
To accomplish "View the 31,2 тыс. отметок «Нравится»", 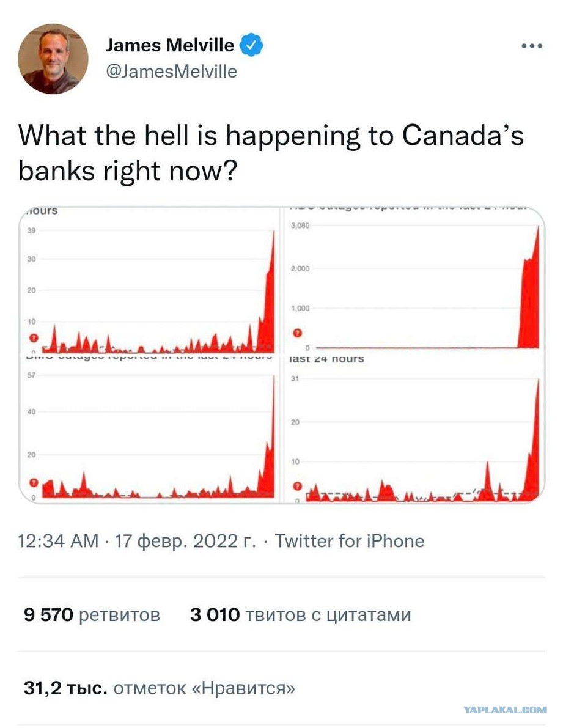I will 159,688.
